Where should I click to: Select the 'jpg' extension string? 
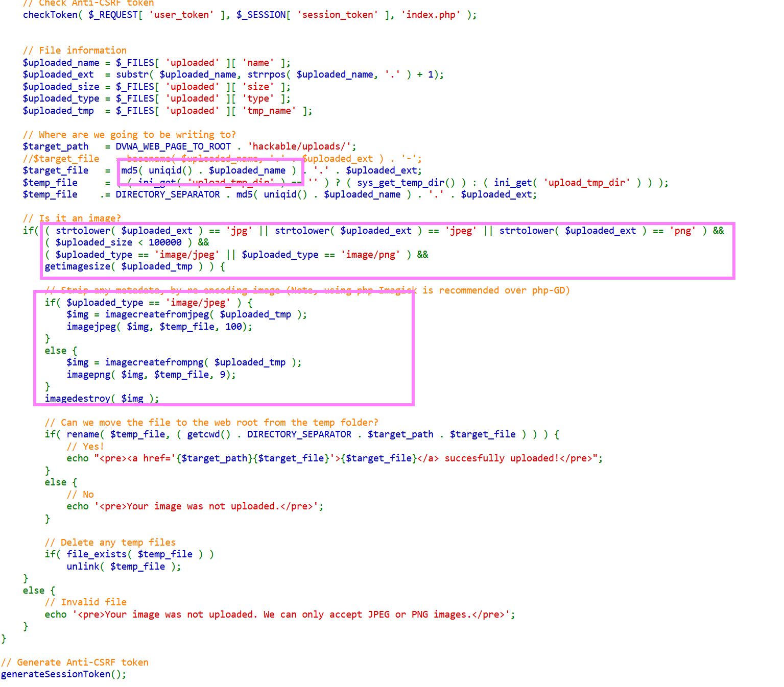click(x=239, y=231)
